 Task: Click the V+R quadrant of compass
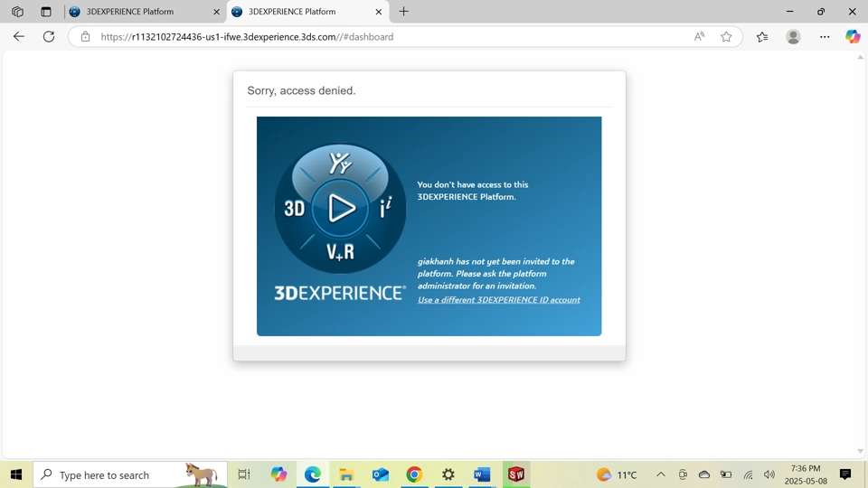coord(340,252)
